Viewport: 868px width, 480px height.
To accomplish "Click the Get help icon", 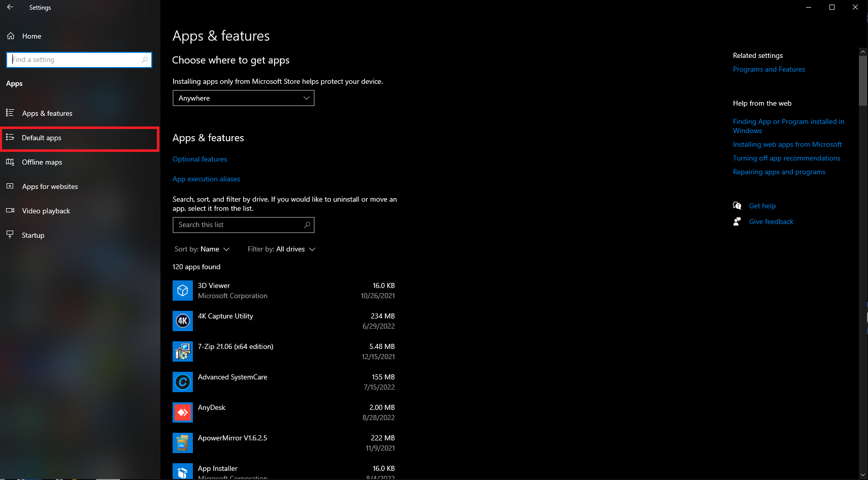I will (x=737, y=206).
